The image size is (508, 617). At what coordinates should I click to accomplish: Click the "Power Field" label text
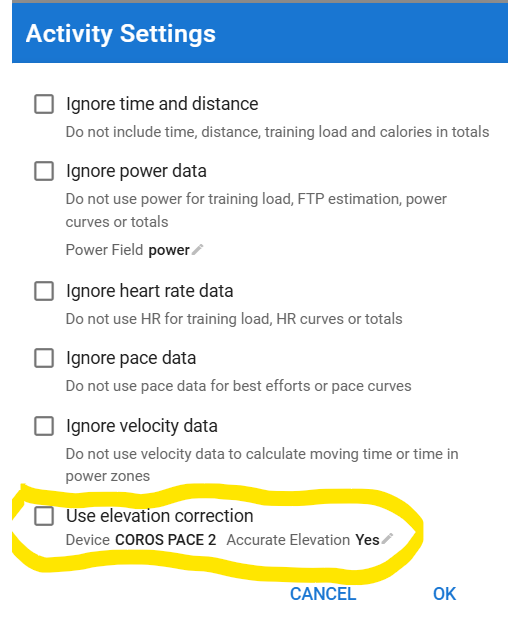pyautogui.click(x=104, y=250)
